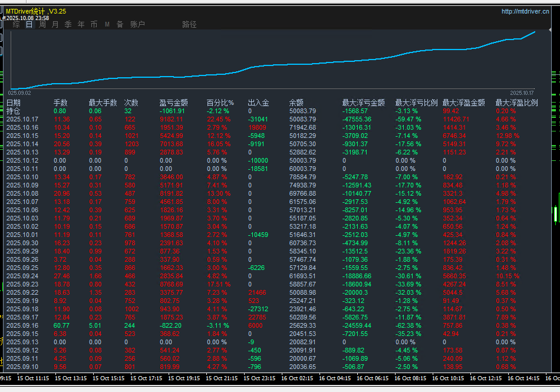Click the M tab
This screenshot has height=392, width=560.
coord(107,25)
